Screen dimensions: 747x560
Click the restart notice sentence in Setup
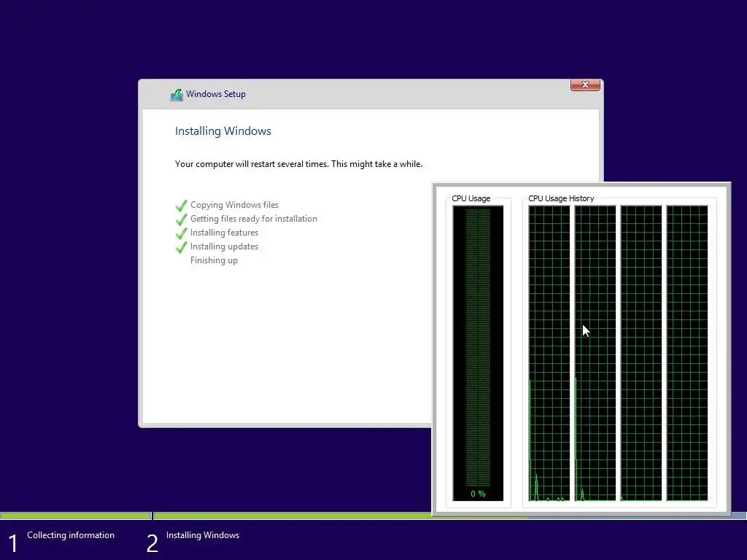(298, 164)
